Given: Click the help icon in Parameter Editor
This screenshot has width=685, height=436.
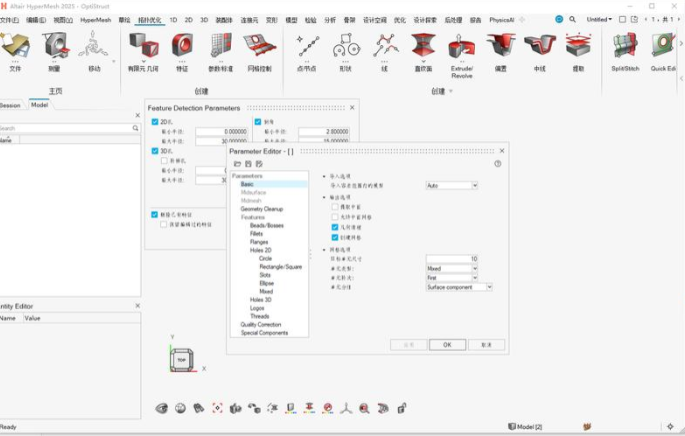Looking at the screenshot, I should pos(497,163).
